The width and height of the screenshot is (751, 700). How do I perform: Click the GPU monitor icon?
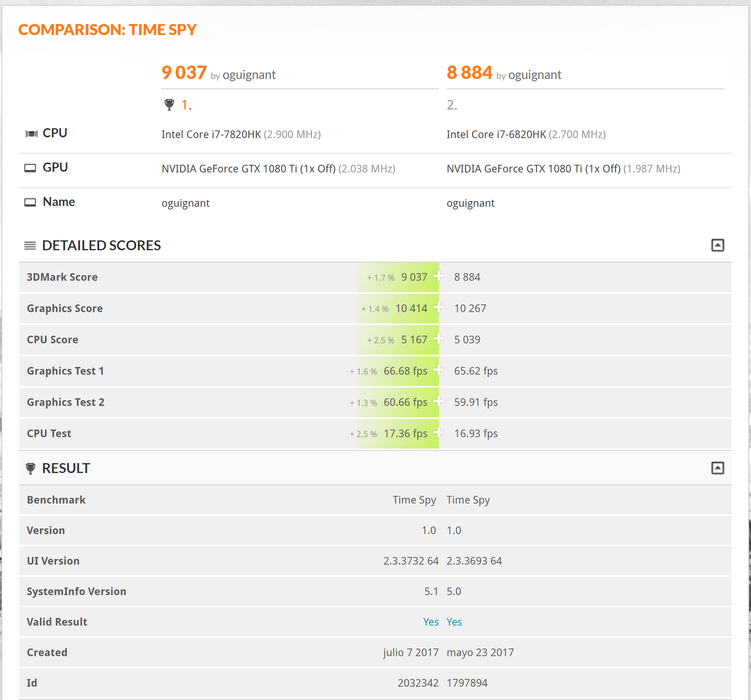[x=30, y=168]
